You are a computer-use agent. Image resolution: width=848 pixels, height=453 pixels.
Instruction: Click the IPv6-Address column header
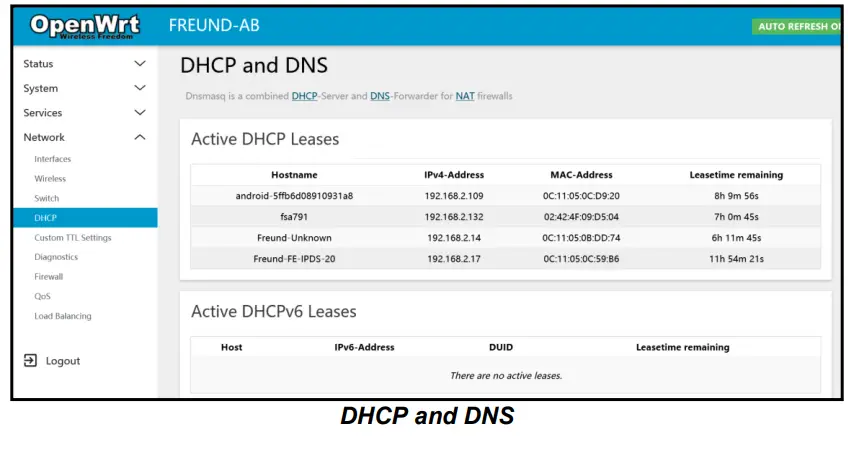[364, 347]
